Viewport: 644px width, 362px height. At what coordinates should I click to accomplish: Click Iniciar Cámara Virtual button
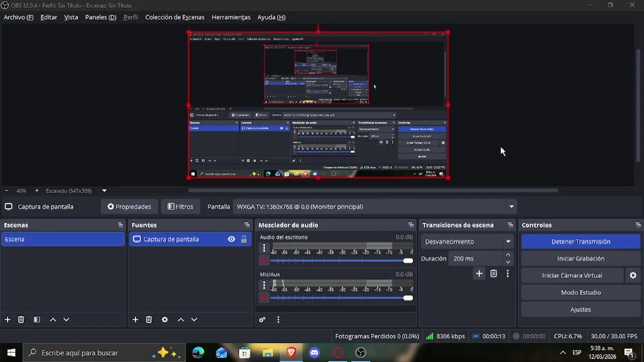[x=572, y=276]
